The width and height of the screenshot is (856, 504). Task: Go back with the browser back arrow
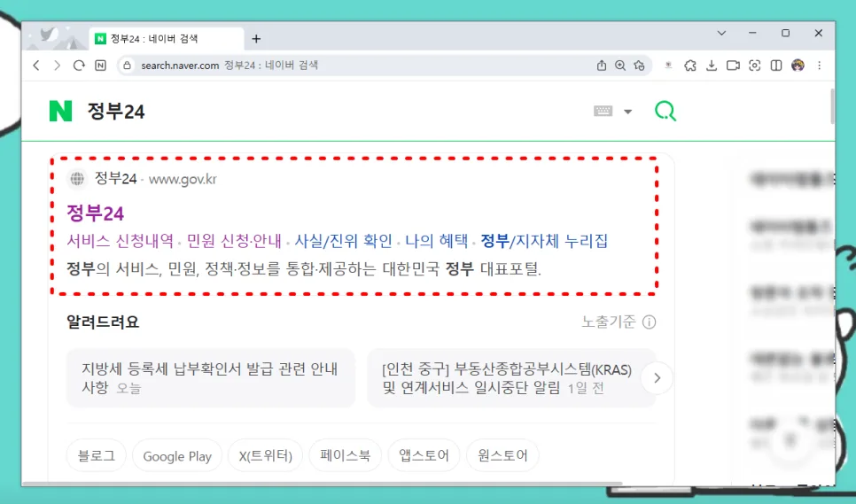click(36, 66)
